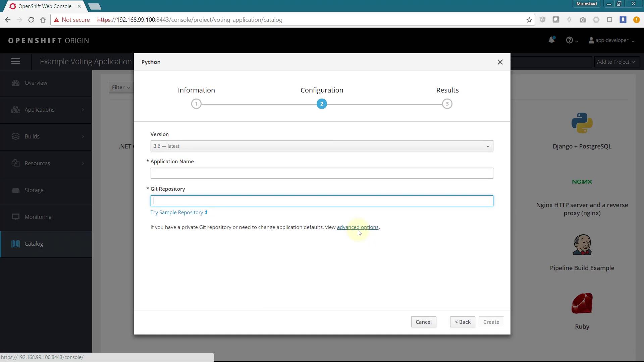Image resolution: width=644 pixels, height=362 pixels.
Task: Select the Pipeline Build Example Jenkins icon
Action: pyautogui.click(x=582, y=245)
